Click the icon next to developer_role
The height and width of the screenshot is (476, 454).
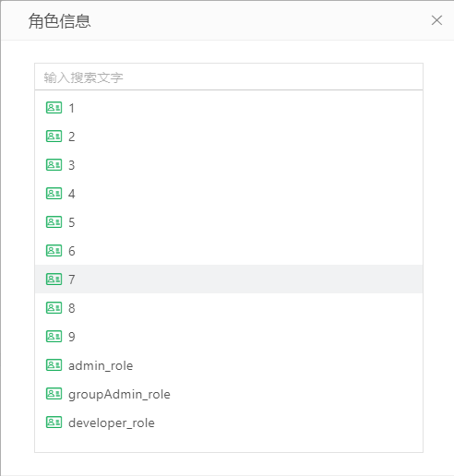click(54, 422)
